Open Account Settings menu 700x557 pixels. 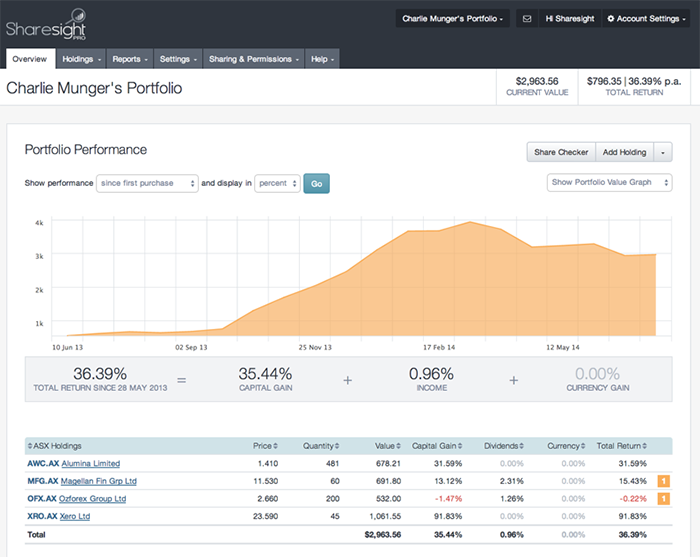click(x=646, y=19)
